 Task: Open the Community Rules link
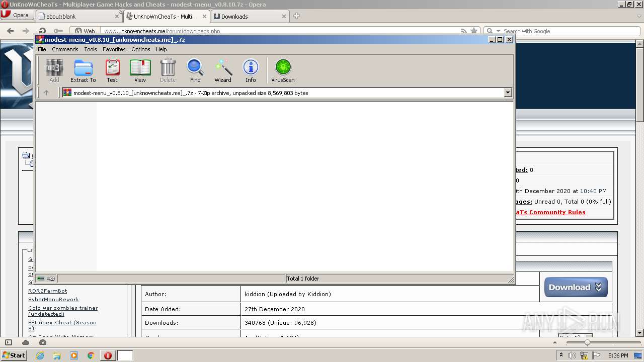coord(550,212)
